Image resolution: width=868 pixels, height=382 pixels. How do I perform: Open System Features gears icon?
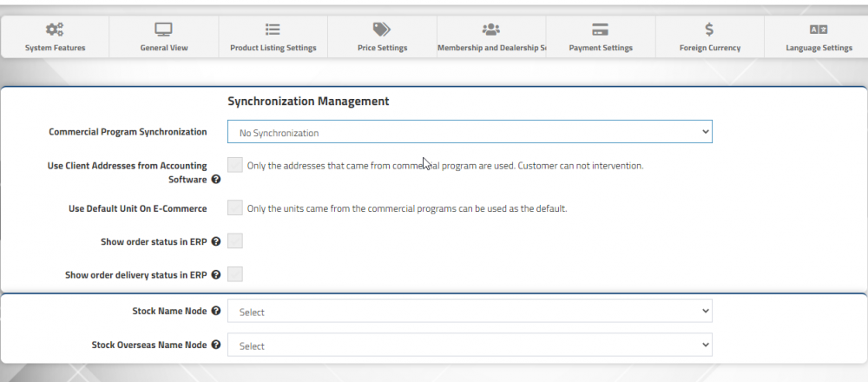(x=54, y=30)
